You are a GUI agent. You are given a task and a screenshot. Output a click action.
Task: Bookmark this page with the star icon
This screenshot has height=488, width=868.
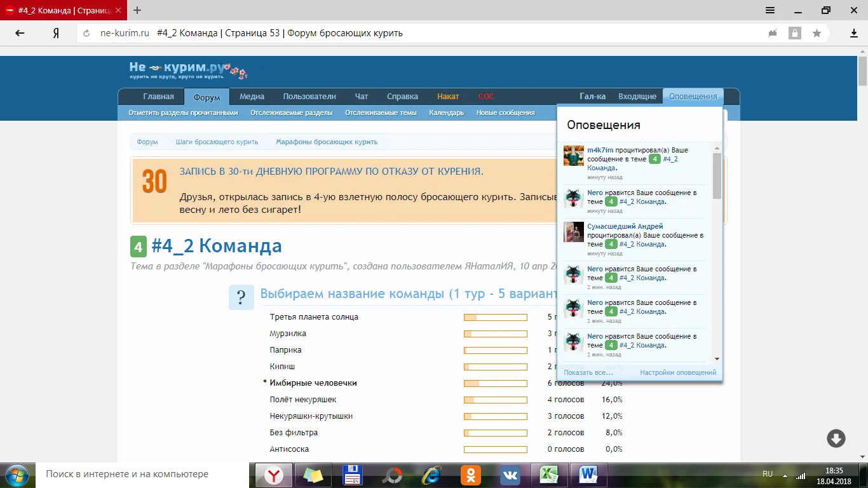point(817,33)
